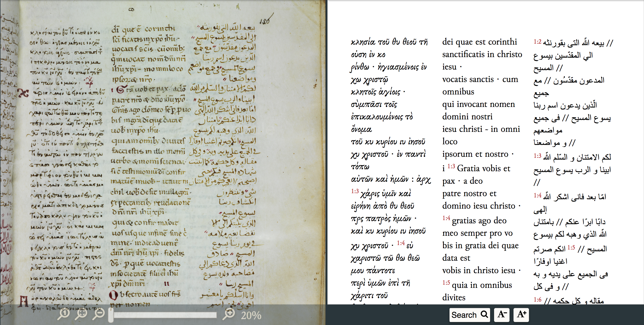This screenshot has width=644, height=325.
Task: Click the line 'ipsorum et nostro ·'
Action: pos(478,154)
